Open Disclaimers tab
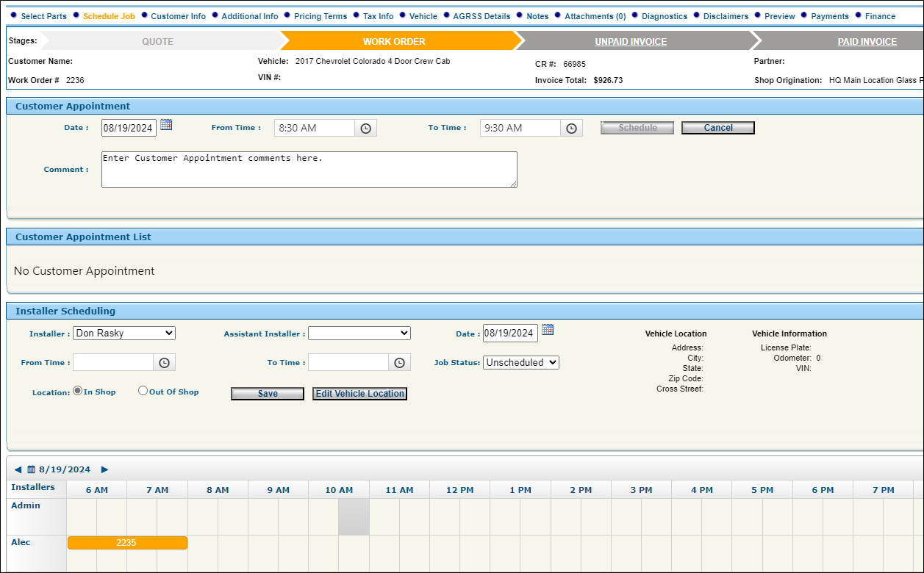This screenshot has width=924, height=573. (726, 16)
